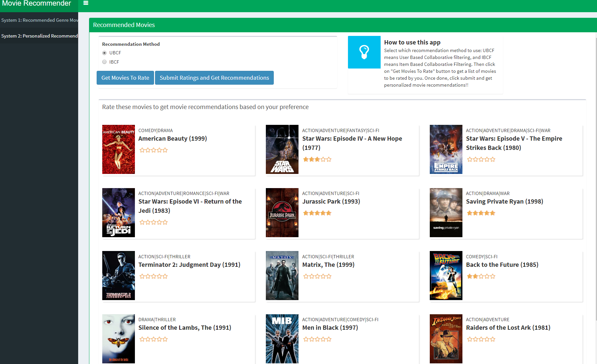The width and height of the screenshot is (597, 364).
Task: Rate Terminator 2 four stars
Action: pos(159,276)
